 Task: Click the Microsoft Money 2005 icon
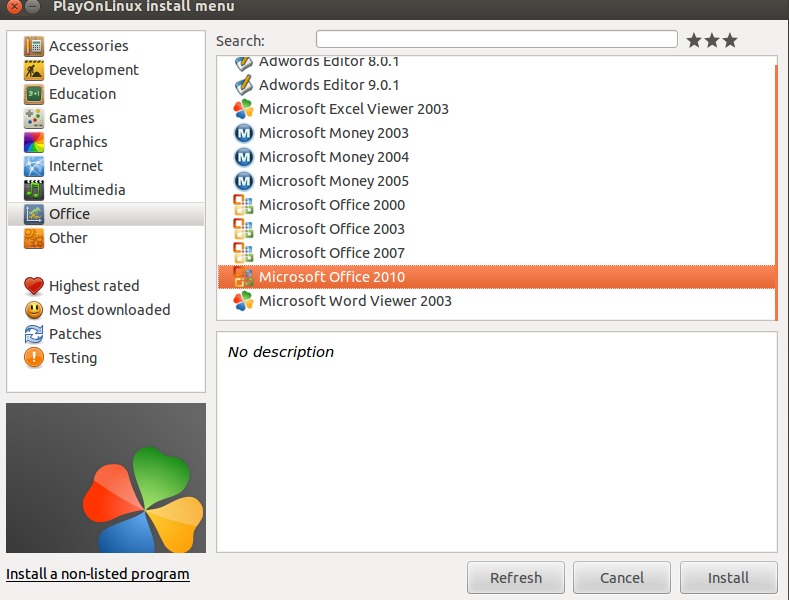tap(244, 181)
